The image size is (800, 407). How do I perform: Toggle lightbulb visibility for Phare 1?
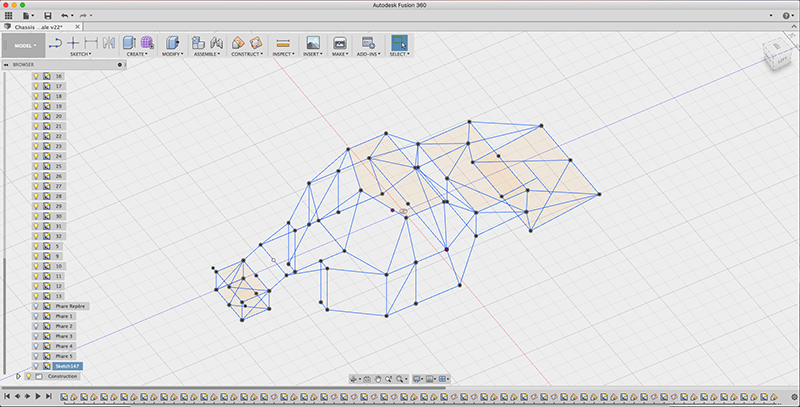point(36,316)
